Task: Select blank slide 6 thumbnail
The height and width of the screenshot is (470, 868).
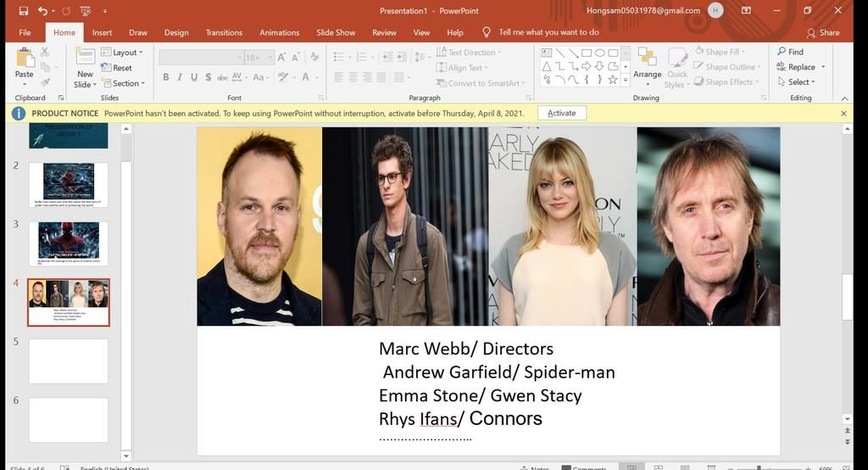Action: point(69,420)
